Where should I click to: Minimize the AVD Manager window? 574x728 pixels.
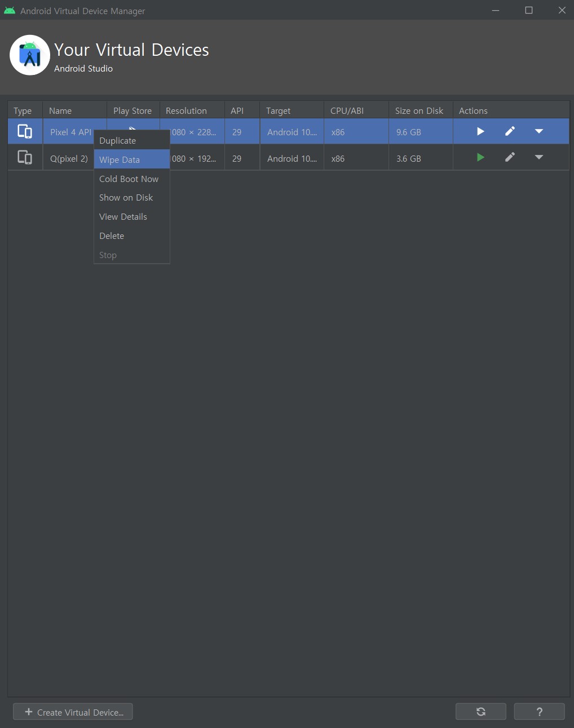496,10
